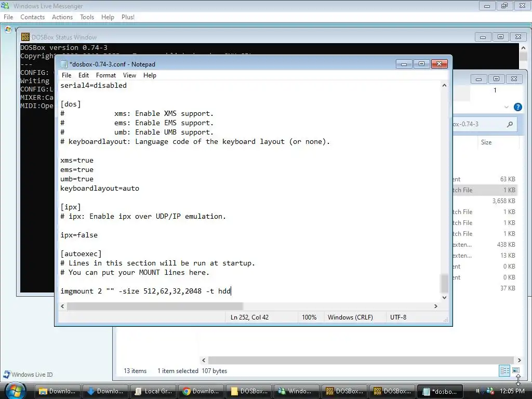Place cursor at end of imgmount line

tap(231, 291)
